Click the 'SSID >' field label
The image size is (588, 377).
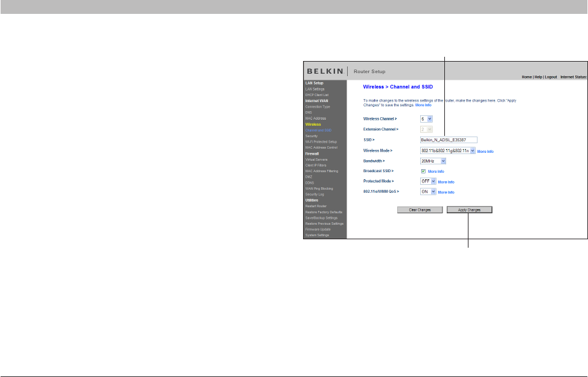click(x=369, y=140)
